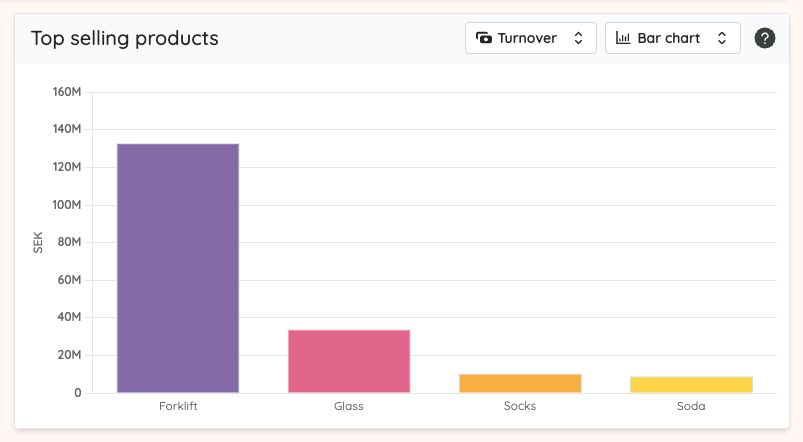Click the Socks x-axis label
This screenshot has width=803, height=442.
[520, 406]
